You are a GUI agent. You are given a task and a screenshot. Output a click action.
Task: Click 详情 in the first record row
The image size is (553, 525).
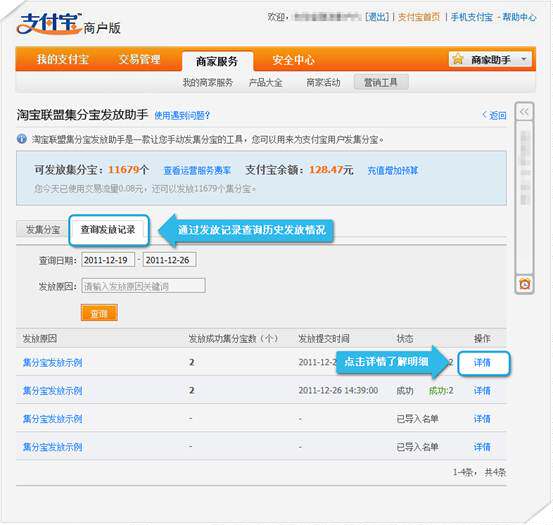(482, 362)
